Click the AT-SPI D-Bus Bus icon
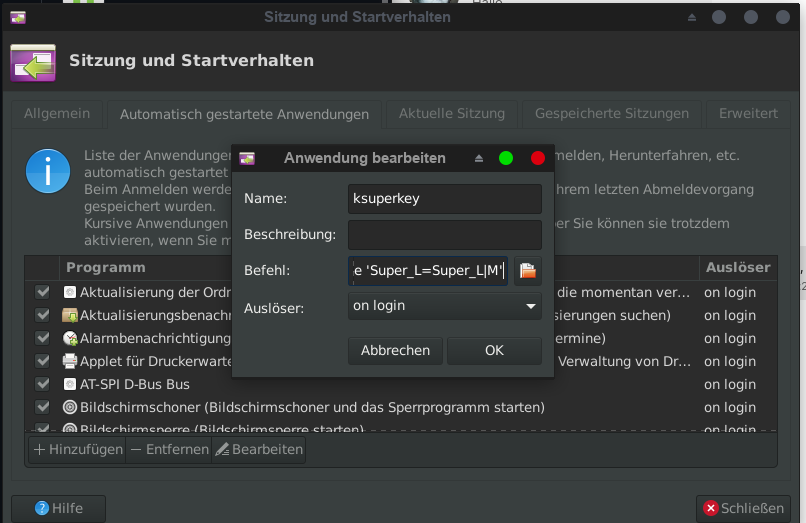Image resolution: width=806 pixels, height=523 pixels. (70, 384)
